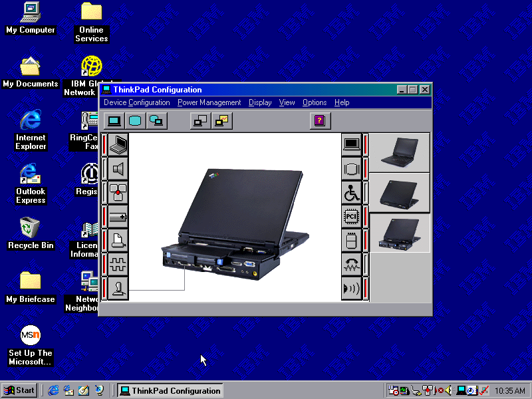Click the speaker audio settings icon

tap(118, 169)
